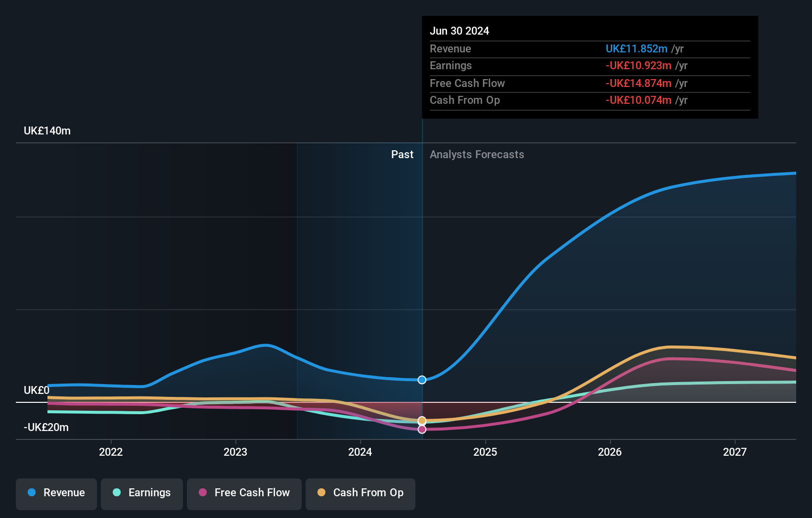Click the 2024 x-axis label

click(360, 452)
